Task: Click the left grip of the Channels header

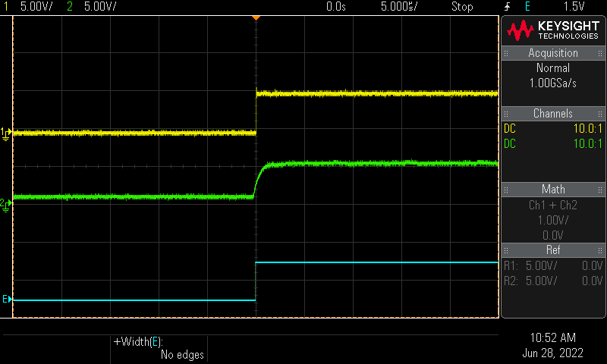Action: pyautogui.click(x=506, y=114)
